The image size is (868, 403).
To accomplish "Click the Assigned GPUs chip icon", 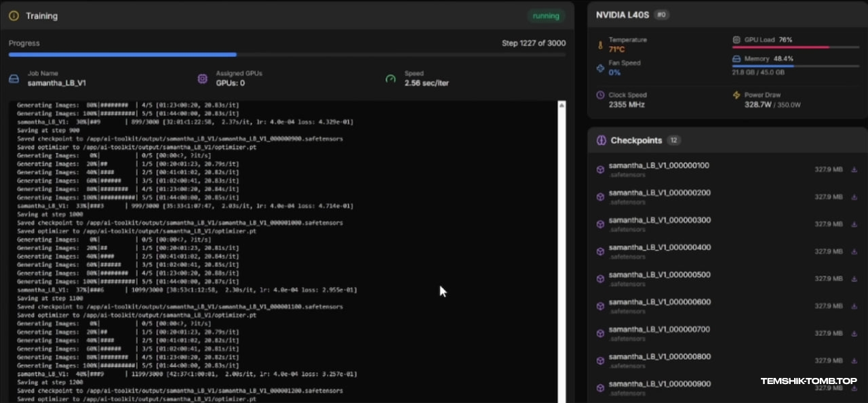I will pos(202,79).
